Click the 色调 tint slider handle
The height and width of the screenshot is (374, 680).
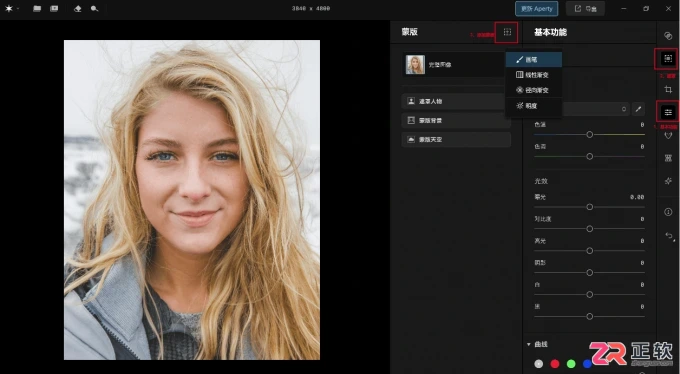(589, 156)
